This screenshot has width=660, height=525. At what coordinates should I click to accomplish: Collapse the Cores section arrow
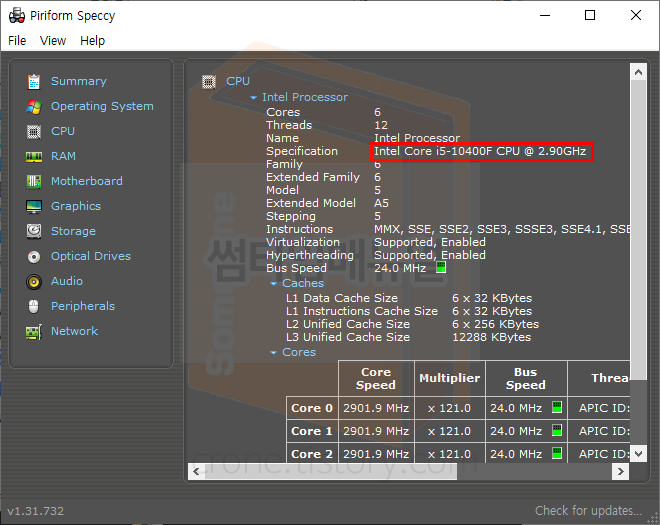pyautogui.click(x=273, y=352)
